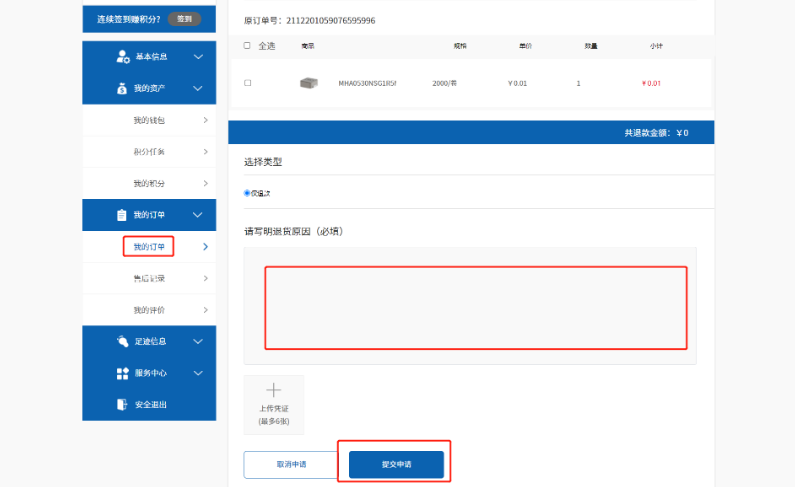Expand the 服务中心 section chevron

pyautogui.click(x=198, y=373)
